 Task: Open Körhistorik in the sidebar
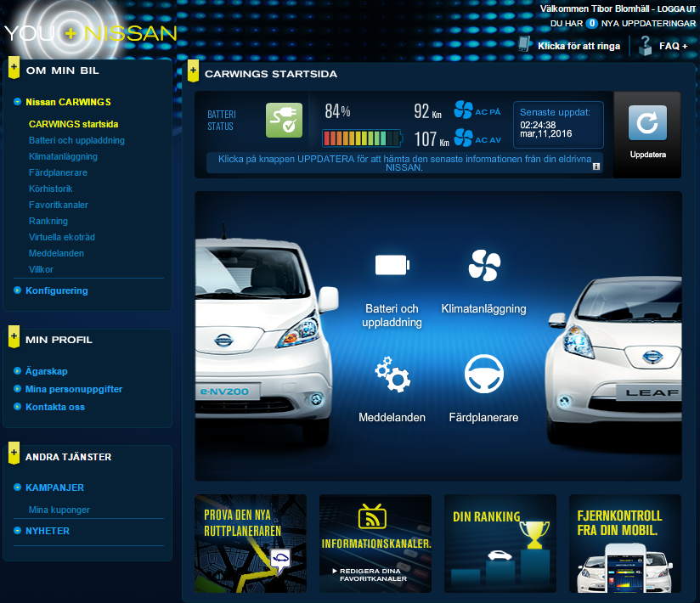(50, 189)
